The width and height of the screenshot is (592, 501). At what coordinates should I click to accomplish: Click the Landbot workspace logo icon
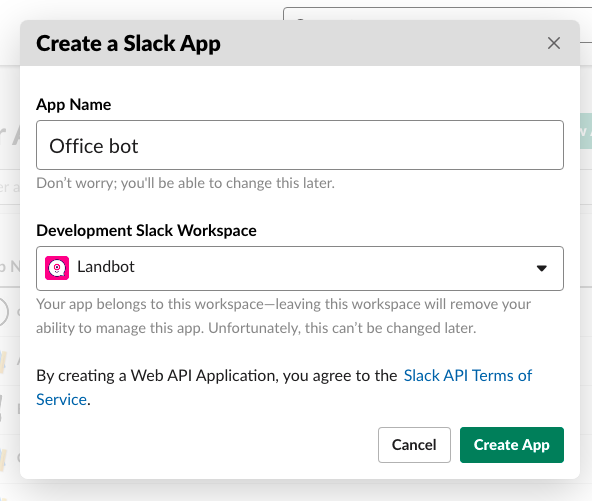[x=57, y=268]
